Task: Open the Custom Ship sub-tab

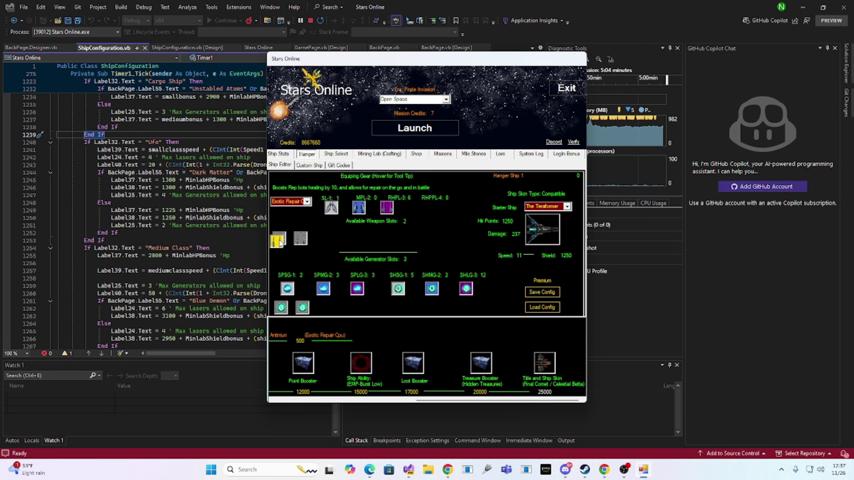Action: [309, 165]
